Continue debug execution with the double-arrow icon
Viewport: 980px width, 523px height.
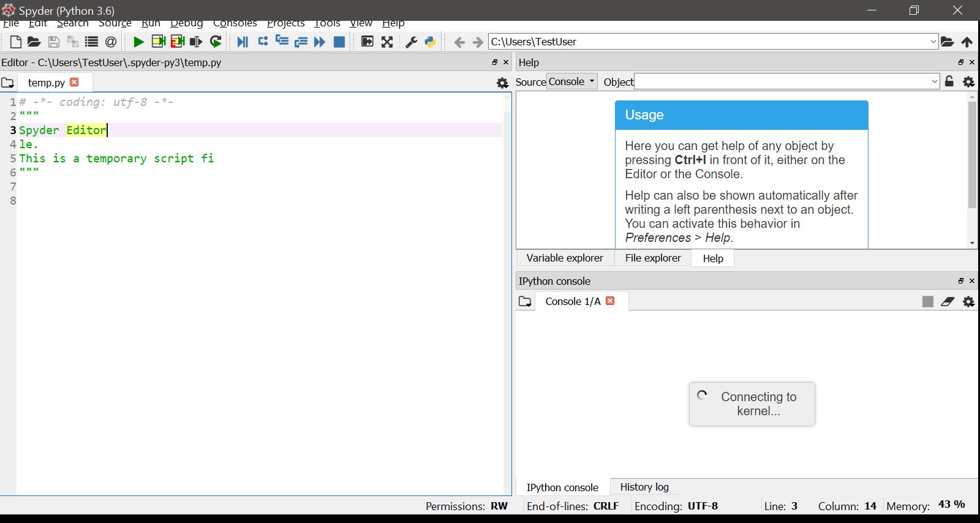[x=320, y=42]
